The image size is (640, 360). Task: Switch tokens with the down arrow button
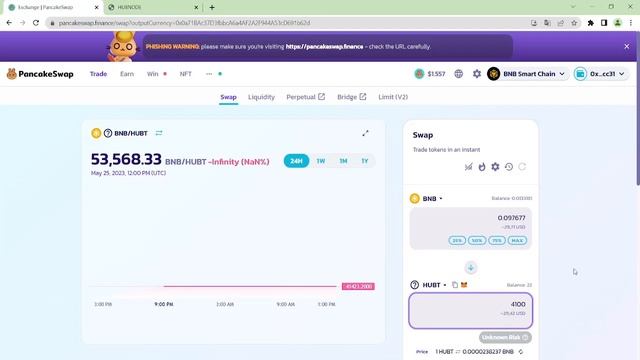(x=471, y=268)
